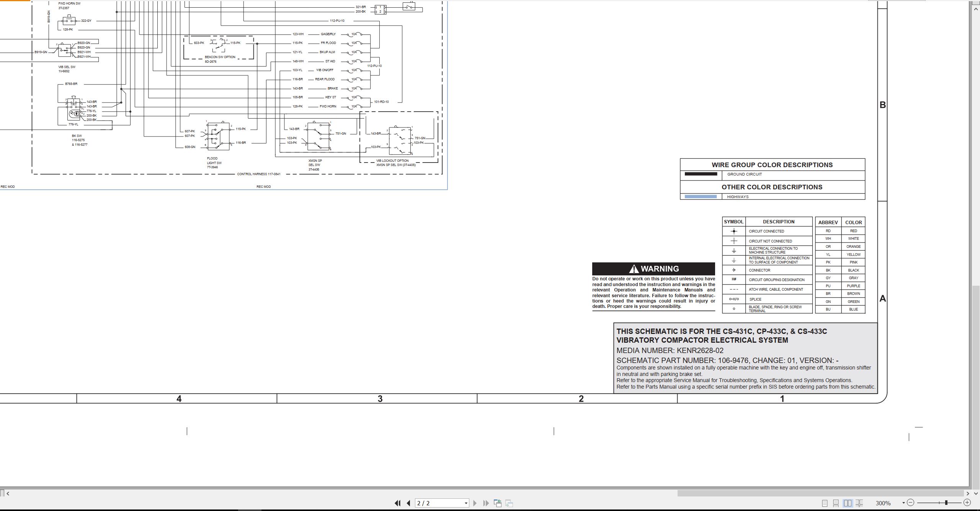980x511 pixels.
Task: Click into the page number field
Action: tap(439, 503)
